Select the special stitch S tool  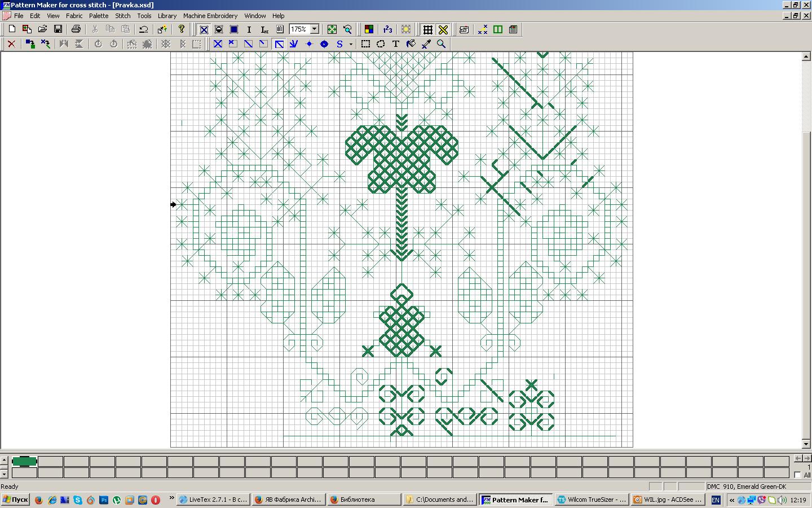tap(339, 44)
